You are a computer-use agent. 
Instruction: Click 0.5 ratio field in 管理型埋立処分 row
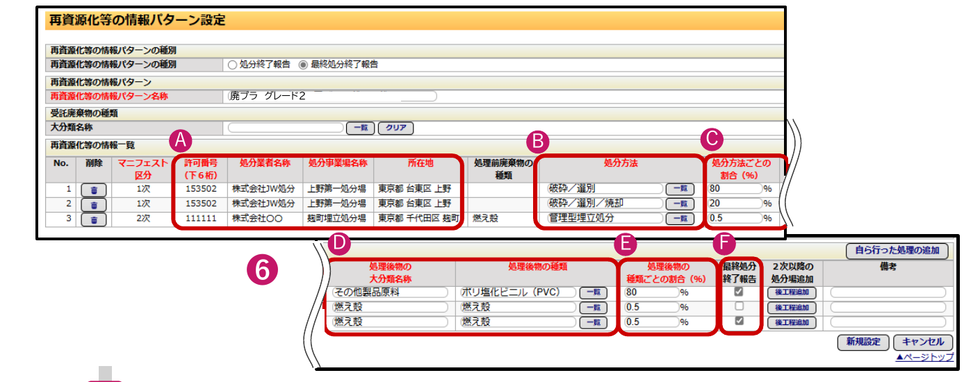(x=735, y=219)
